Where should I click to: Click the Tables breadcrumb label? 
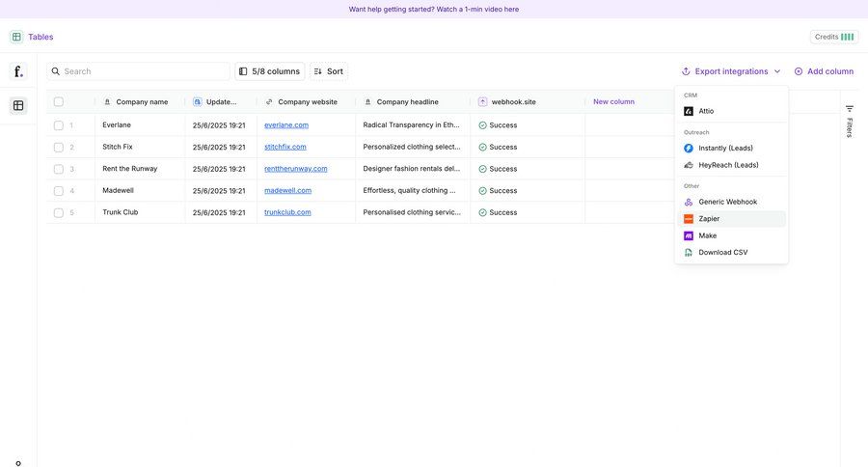pos(41,37)
